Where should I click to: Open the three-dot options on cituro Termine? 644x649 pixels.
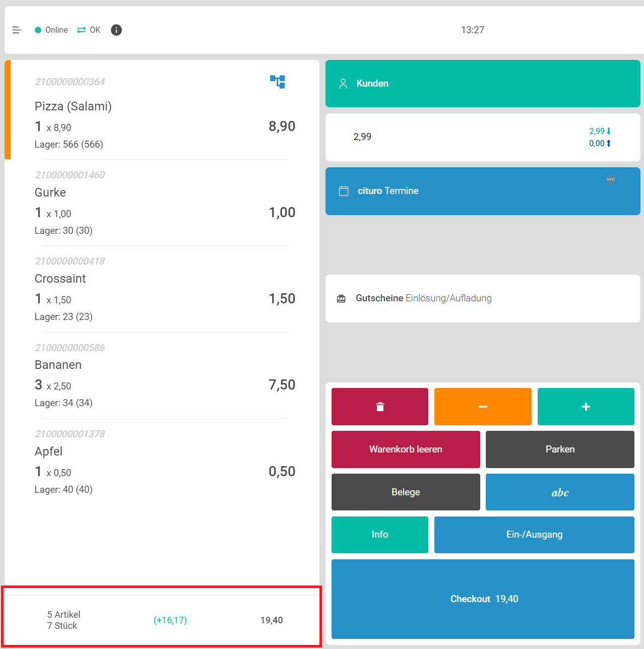coord(610,180)
